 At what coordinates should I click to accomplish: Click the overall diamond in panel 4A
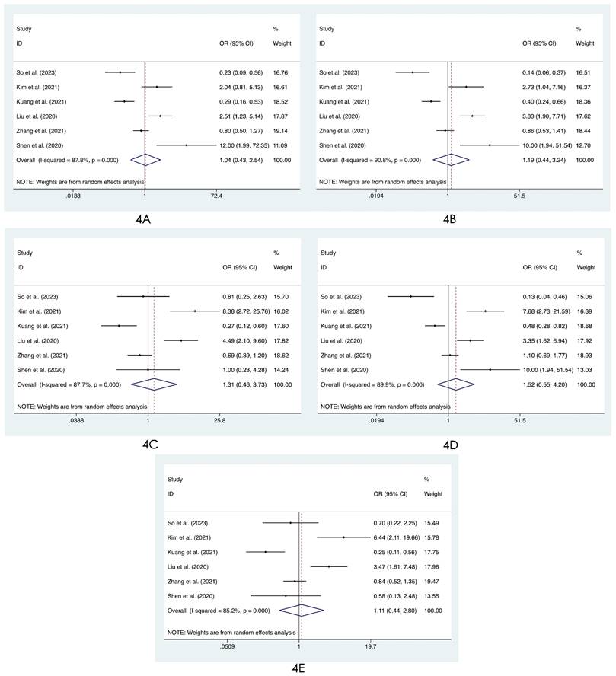tap(146, 160)
